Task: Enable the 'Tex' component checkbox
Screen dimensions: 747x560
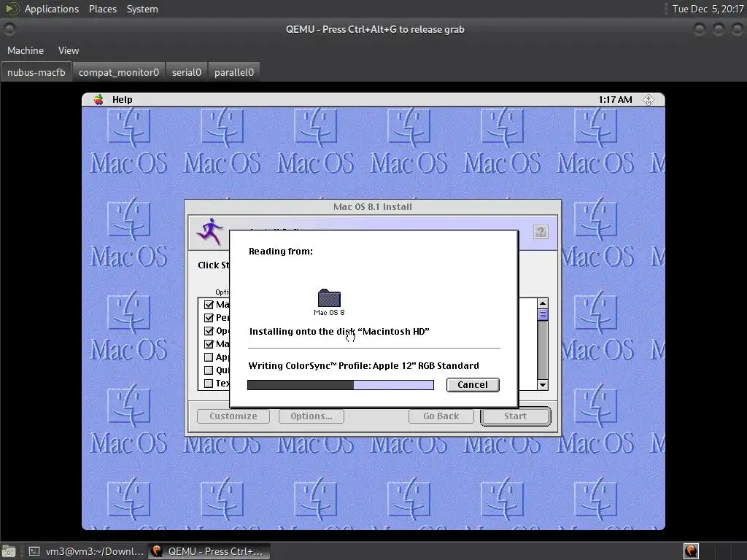Action: pyautogui.click(x=209, y=384)
